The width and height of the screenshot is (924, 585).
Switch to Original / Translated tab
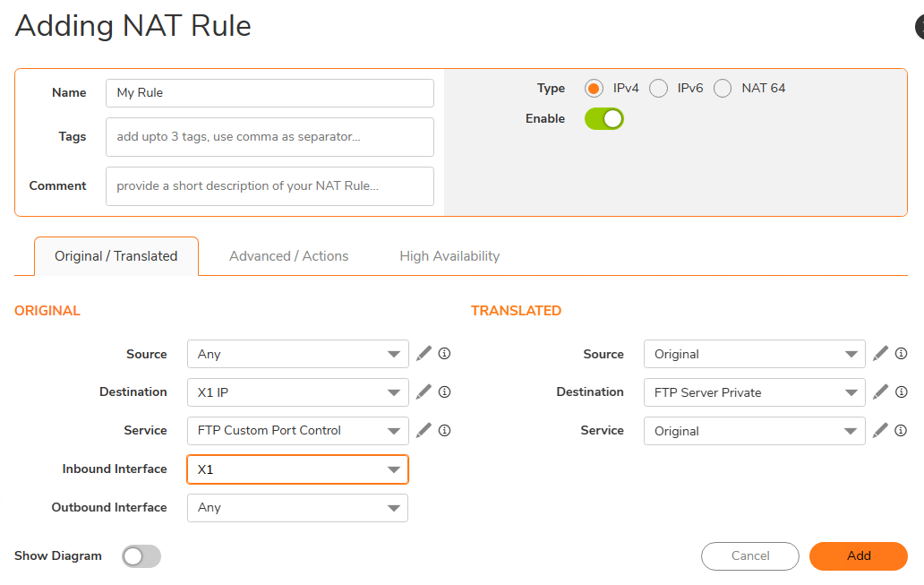(116, 256)
